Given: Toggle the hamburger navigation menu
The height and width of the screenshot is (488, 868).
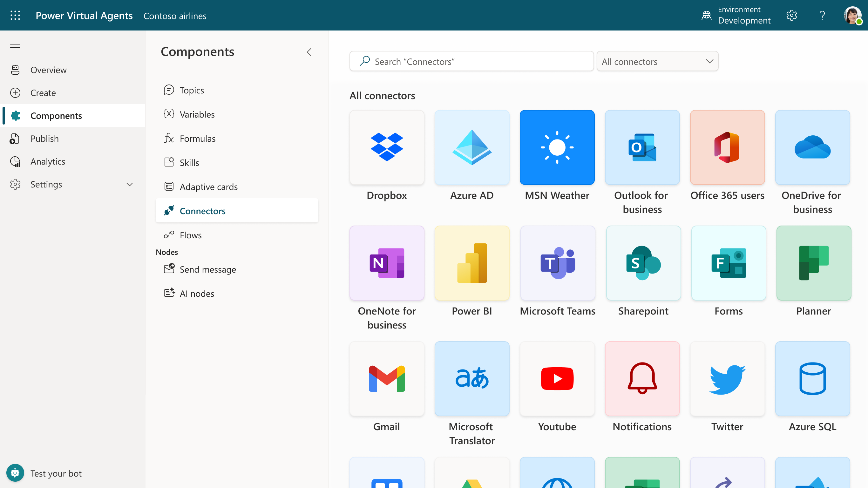Looking at the screenshot, I should pos(15,44).
